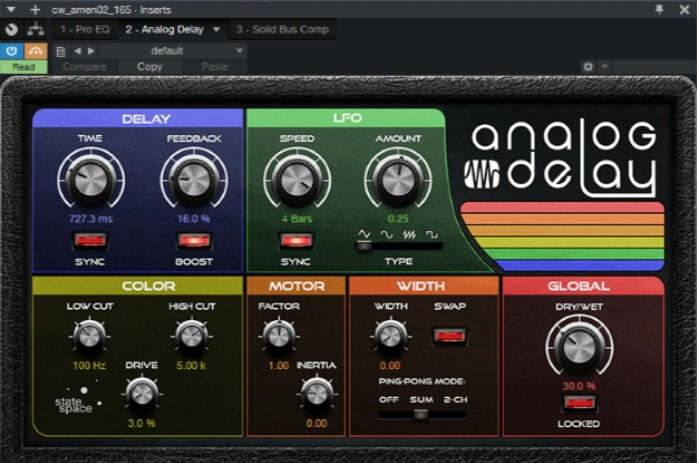The width and height of the screenshot is (697, 463).
Task: Click the Copy button
Action: [150, 67]
